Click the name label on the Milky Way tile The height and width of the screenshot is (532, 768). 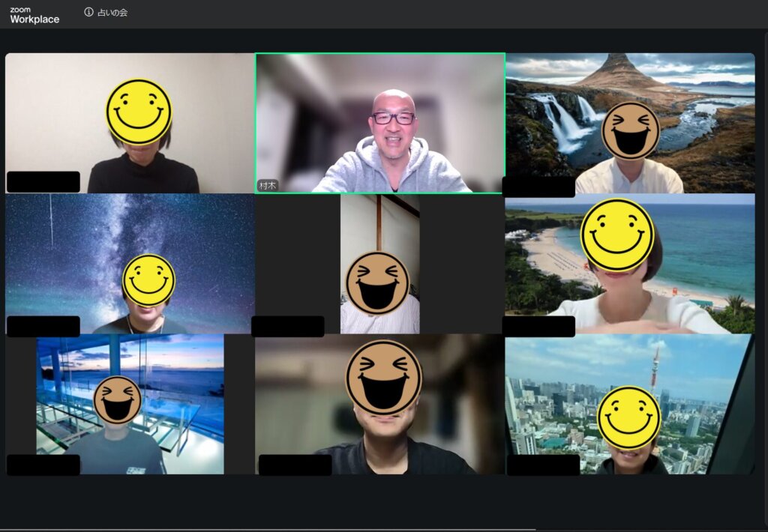[x=43, y=327]
